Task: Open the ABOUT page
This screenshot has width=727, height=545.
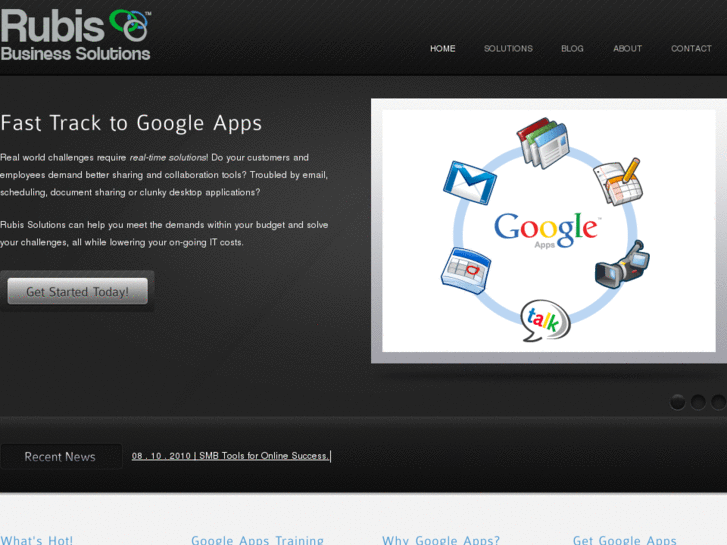Action: point(627,49)
